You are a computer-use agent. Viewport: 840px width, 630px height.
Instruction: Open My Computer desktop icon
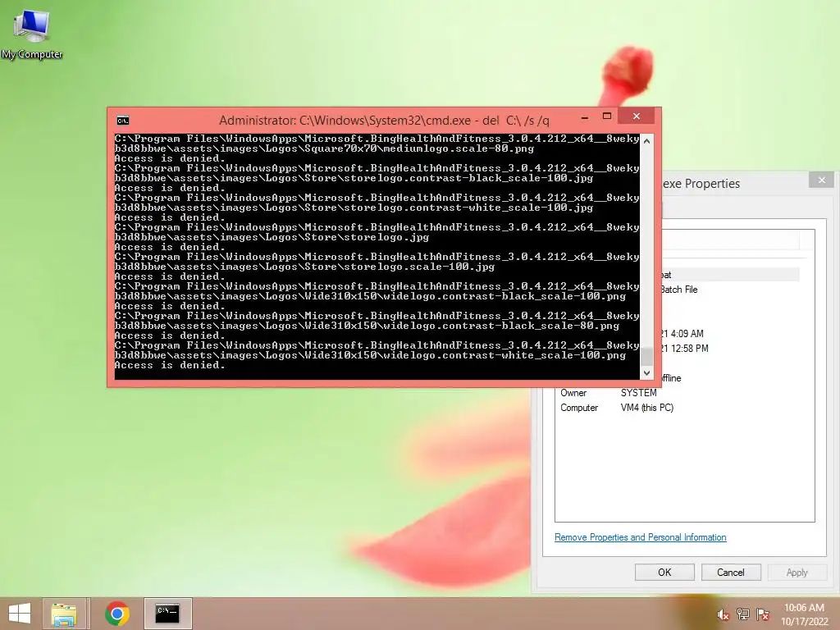[x=32, y=34]
